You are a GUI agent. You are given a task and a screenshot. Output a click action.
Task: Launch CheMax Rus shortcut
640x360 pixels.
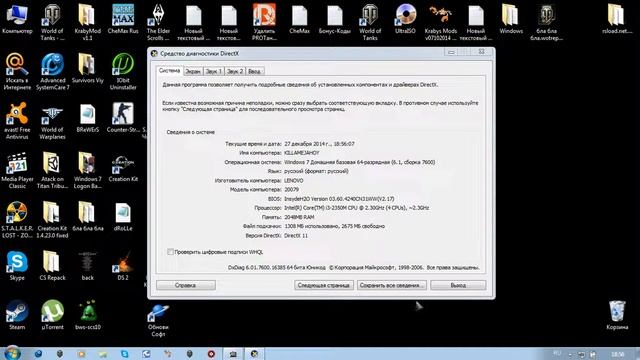(123, 19)
